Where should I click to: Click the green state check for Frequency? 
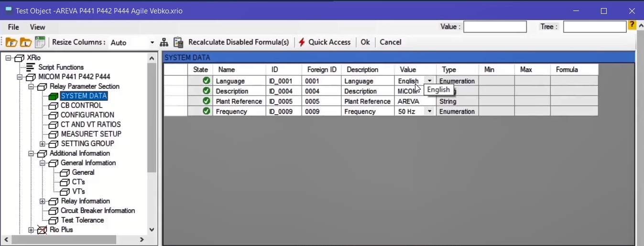click(x=206, y=111)
